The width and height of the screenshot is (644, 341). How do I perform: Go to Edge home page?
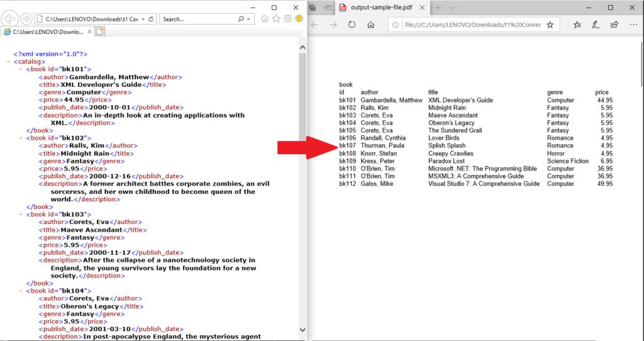(x=371, y=25)
